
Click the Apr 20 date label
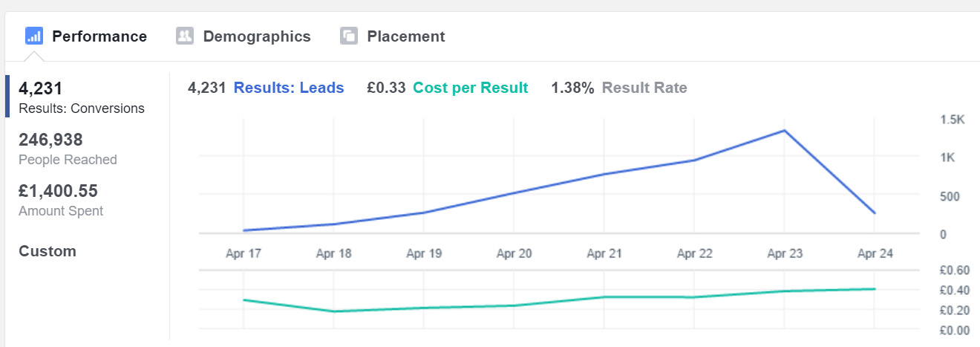(514, 253)
